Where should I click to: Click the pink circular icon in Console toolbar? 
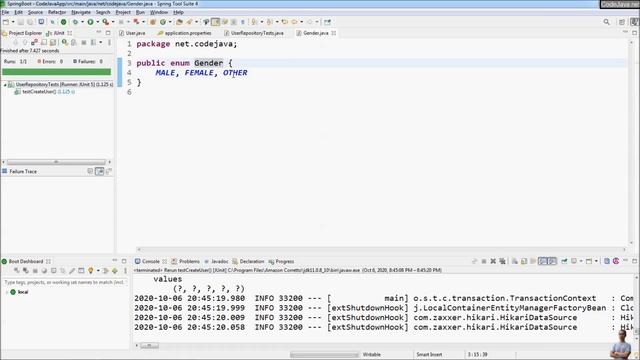point(616,261)
